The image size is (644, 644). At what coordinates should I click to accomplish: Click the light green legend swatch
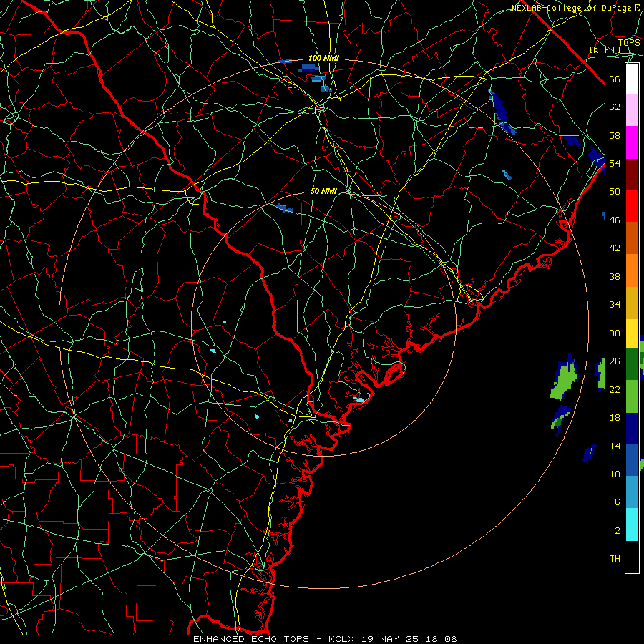(632, 396)
